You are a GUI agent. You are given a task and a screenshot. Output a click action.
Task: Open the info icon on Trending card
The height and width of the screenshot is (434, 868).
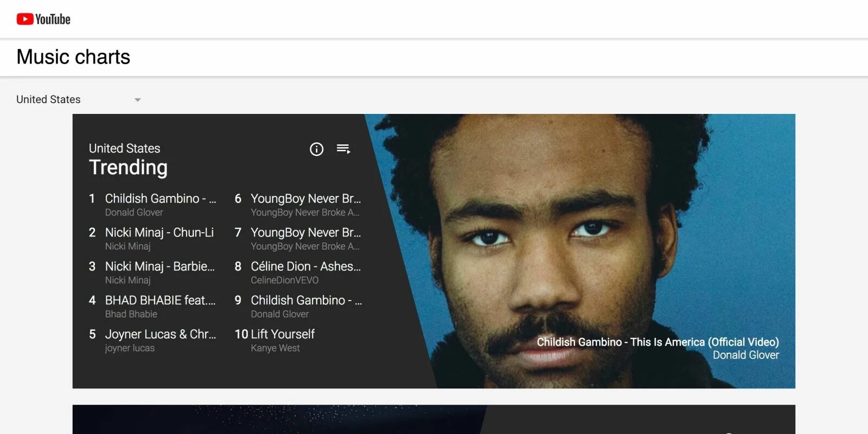tap(316, 149)
